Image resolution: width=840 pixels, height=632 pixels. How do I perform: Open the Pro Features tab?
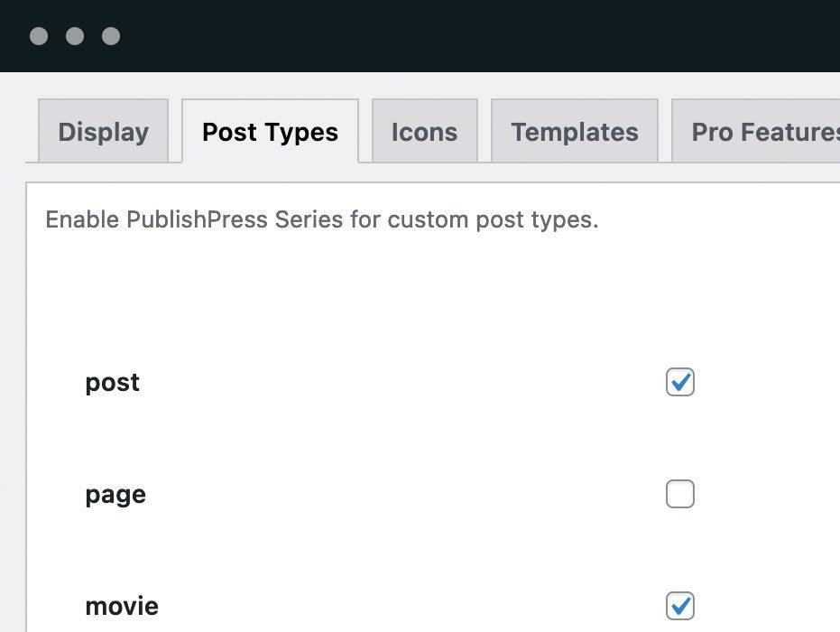coord(756,131)
